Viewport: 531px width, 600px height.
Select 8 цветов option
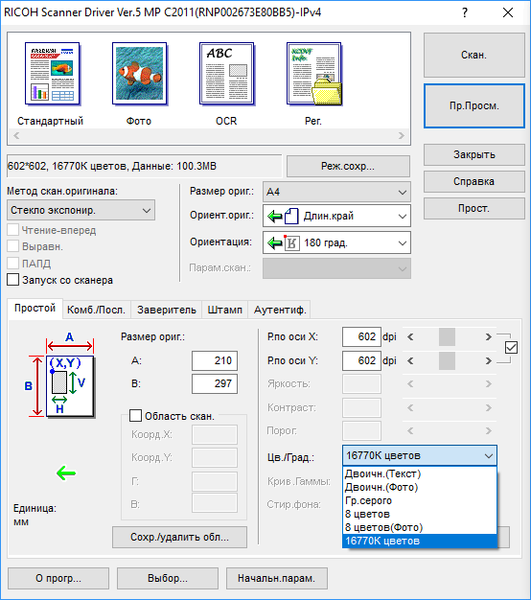point(420,514)
